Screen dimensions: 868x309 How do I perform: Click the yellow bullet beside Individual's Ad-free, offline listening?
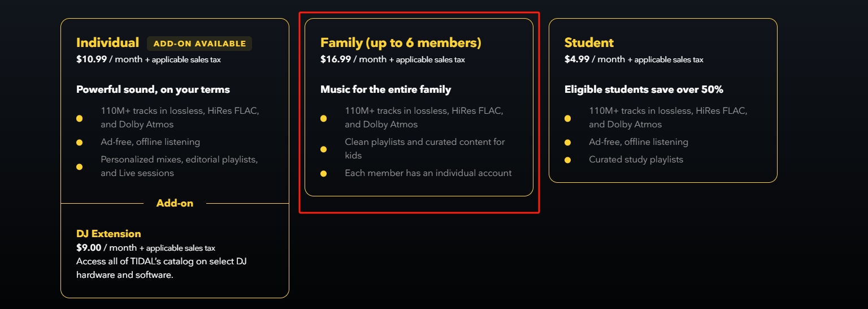(x=79, y=142)
